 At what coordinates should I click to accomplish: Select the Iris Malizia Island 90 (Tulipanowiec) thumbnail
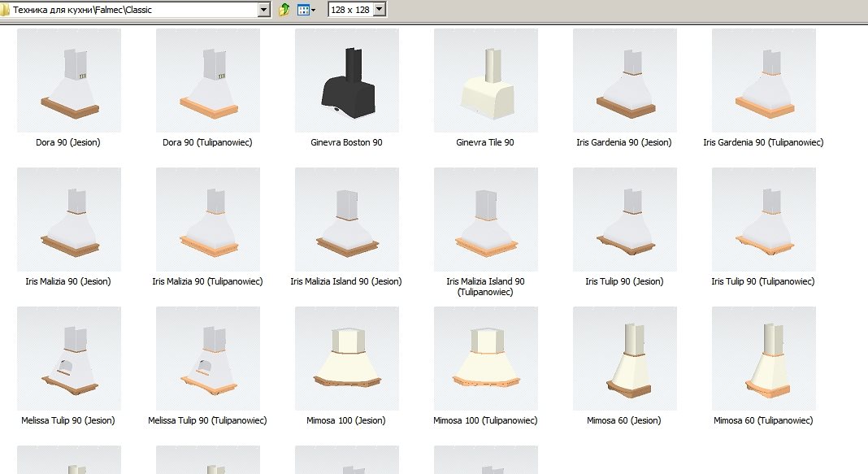[x=486, y=220]
